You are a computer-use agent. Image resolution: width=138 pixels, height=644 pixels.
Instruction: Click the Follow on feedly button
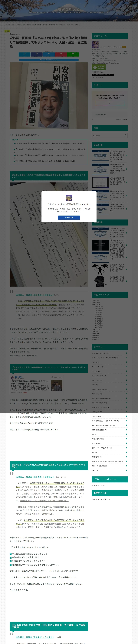pyautogui.click(x=99, y=67)
